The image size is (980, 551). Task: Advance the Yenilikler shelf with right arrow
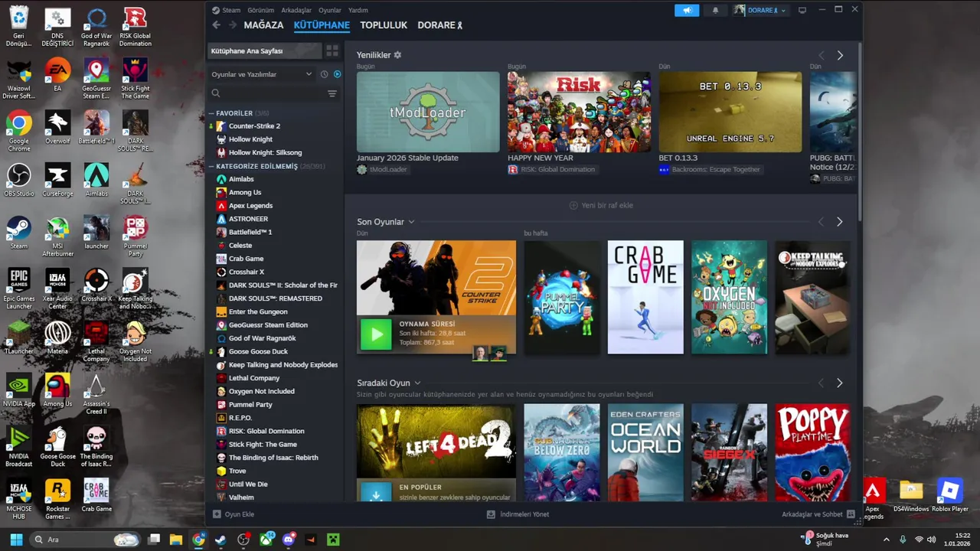(840, 55)
